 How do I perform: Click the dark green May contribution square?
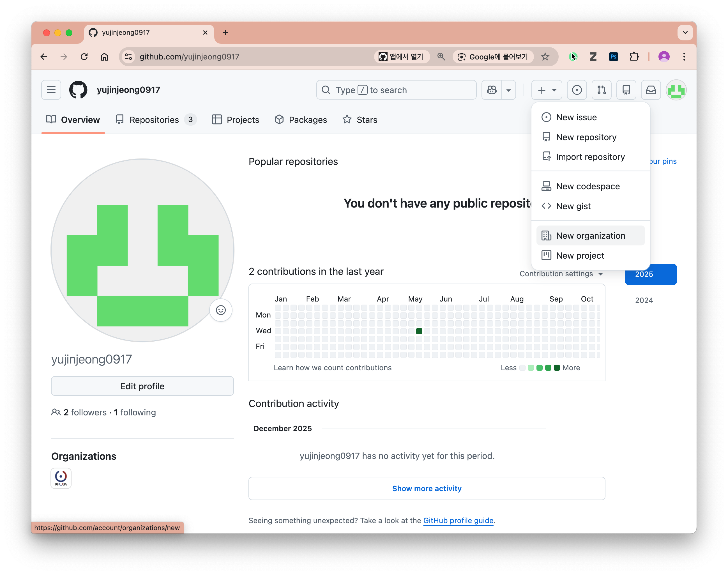coord(419,331)
